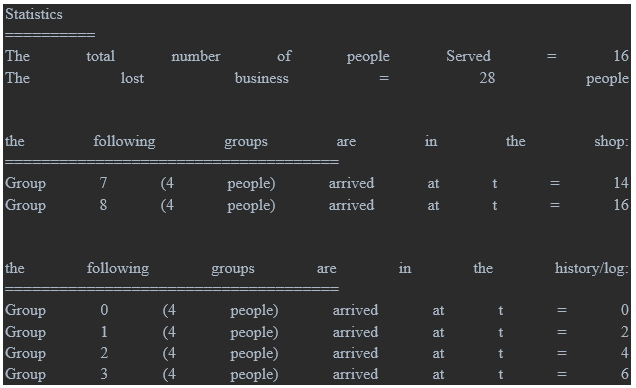This screenshot has height=388, width=636.
Task: Click arrival time 6 of Group 3
Action: point(625,374)
